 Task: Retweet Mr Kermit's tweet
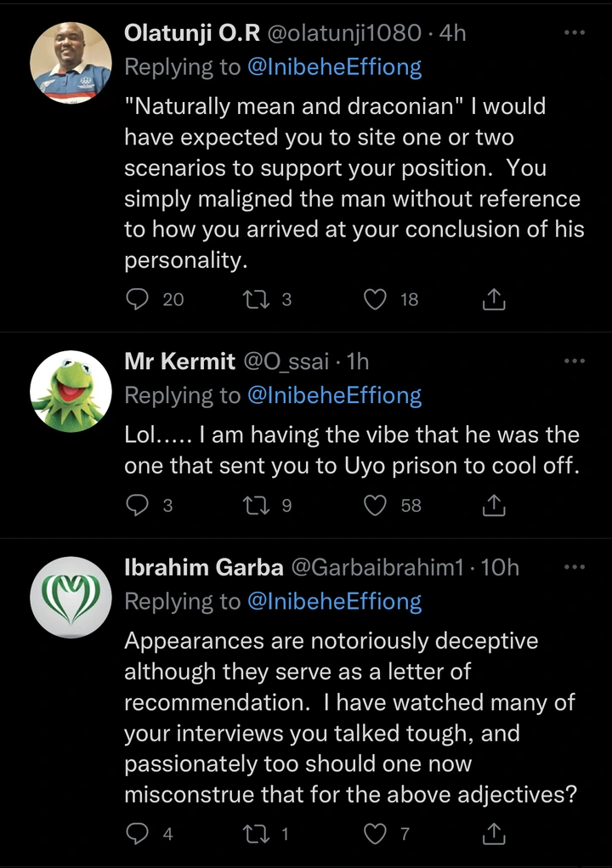pos(256,505)
